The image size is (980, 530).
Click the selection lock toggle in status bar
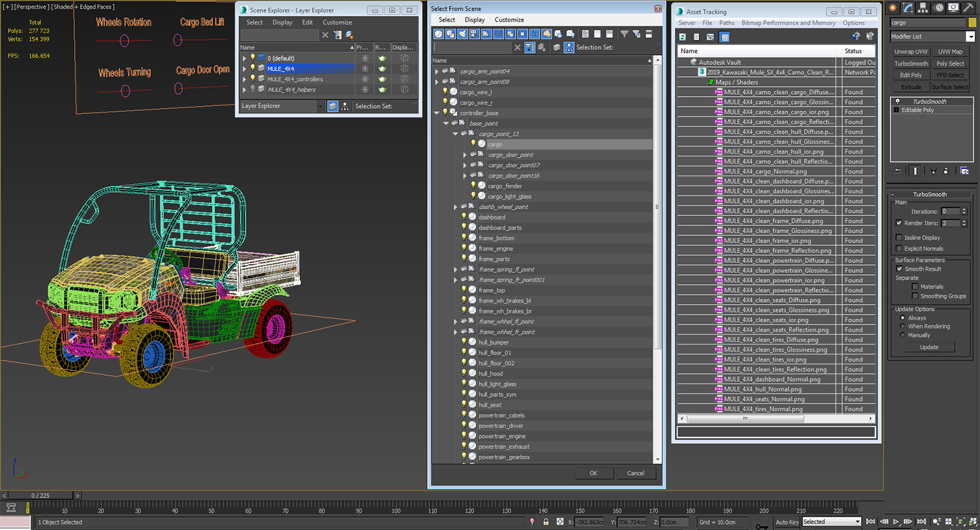click(546, 522)
